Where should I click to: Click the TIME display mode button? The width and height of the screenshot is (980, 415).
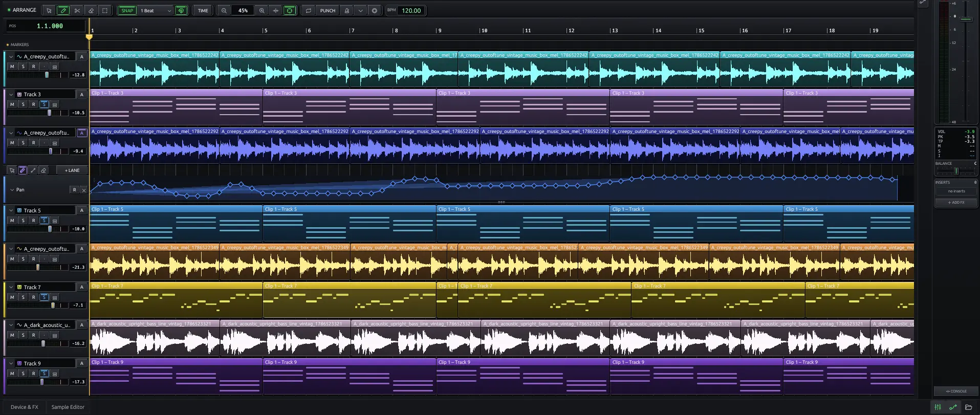pos(203,10)
